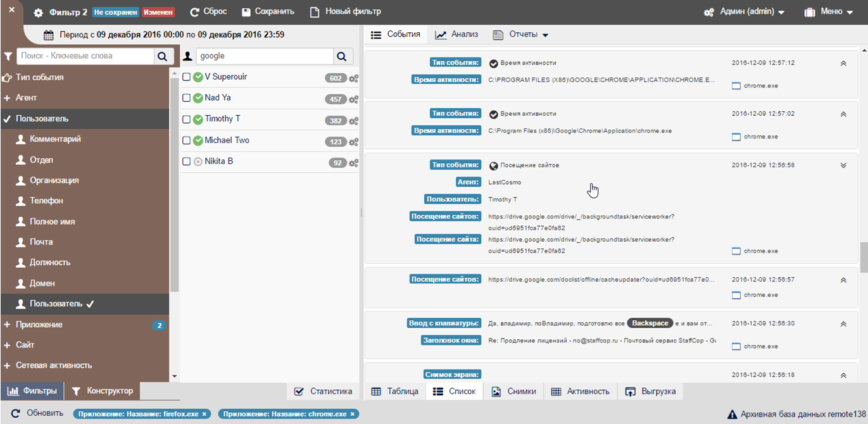Open the period calendar icon
The height and width of the screenshot is (424, 868).
coord(49,35)
